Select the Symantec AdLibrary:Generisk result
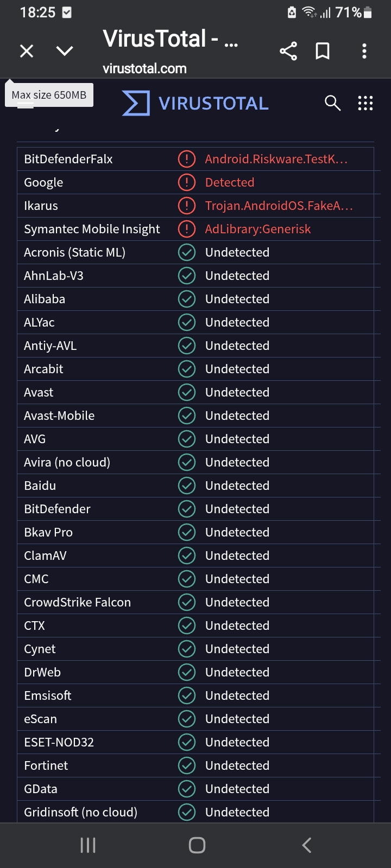Screen dimensions: 391x868 257,229
